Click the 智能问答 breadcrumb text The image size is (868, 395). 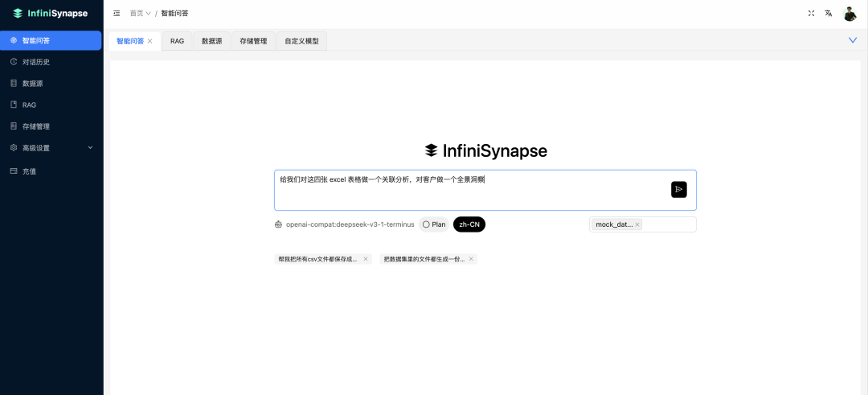click(174, 14)
